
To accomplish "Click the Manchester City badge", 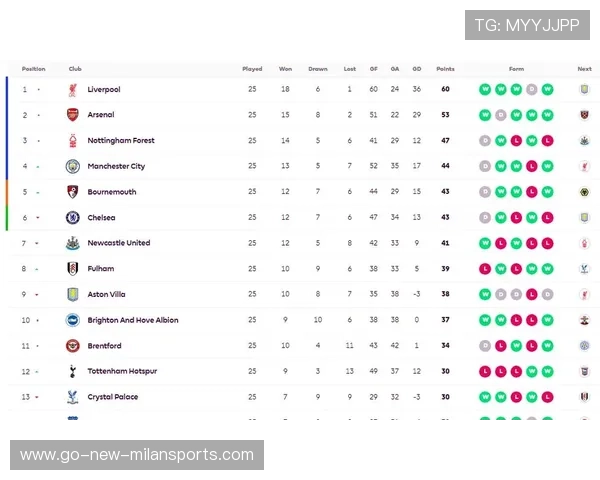I will [x=72, y=166].
